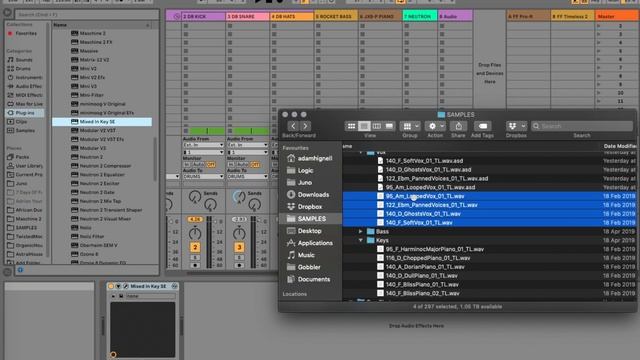This screenshot has width=640, height=360.
Task: Collapse the Keys folder in Finder
Action: point(360,240)
